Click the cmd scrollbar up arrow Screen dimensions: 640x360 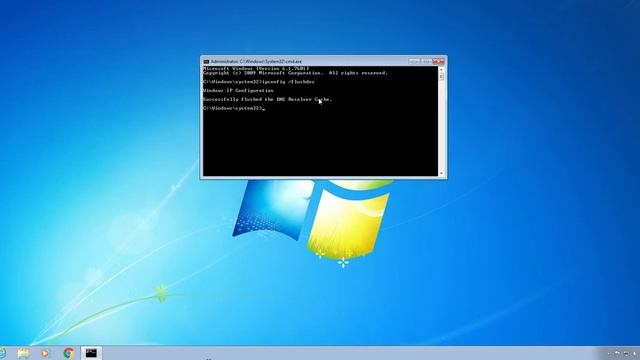click(441, 69)
